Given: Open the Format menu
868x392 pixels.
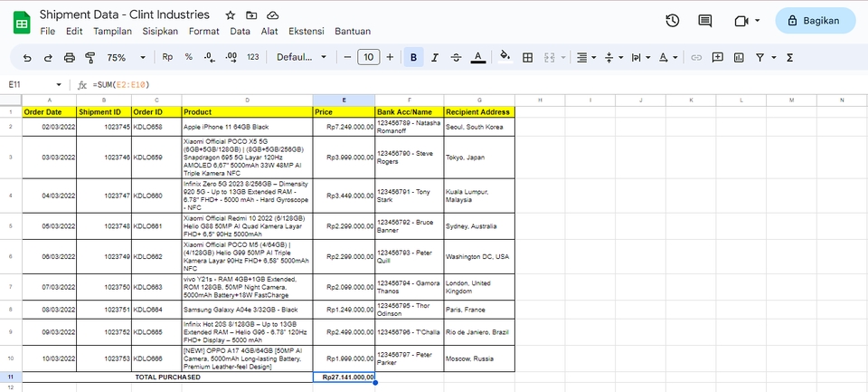Looking at the screenshot, I should pos(203,31).
